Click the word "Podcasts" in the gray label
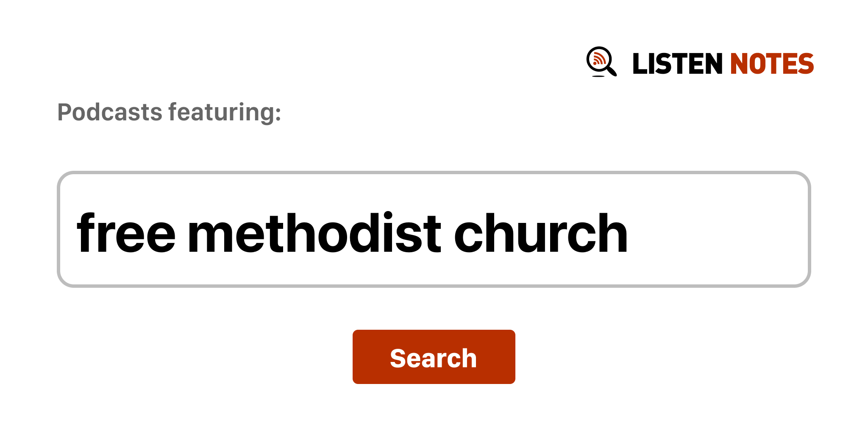868x434 pixels. click(x=110, y=112)
